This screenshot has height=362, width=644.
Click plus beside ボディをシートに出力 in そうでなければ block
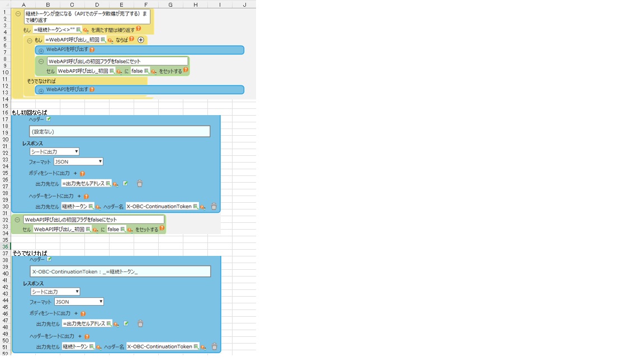76,313
